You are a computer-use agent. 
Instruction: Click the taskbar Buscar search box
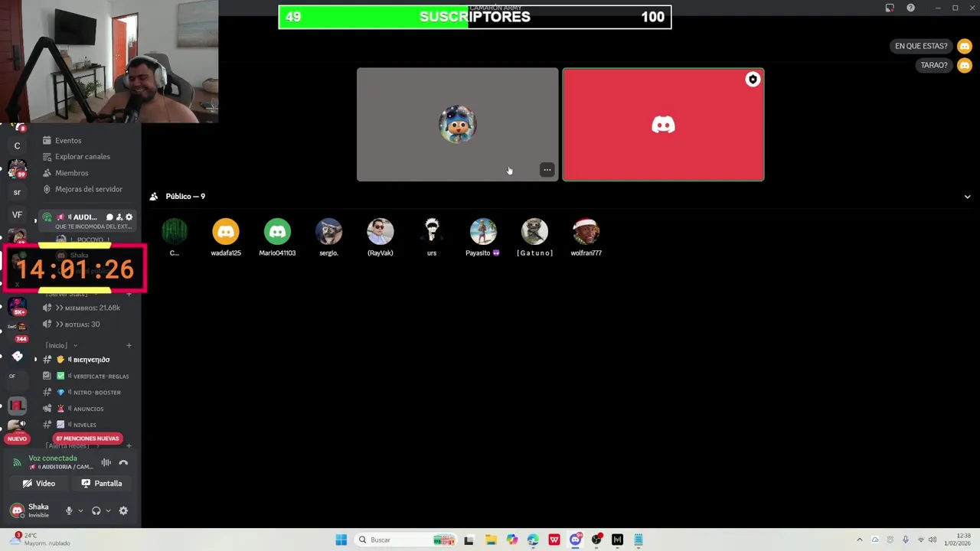[407, 540]
